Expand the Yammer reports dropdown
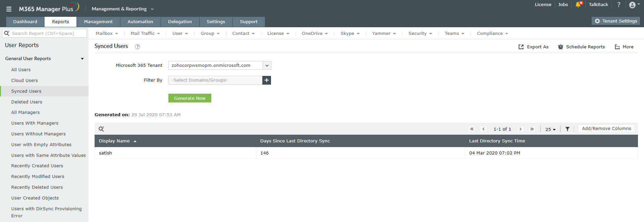The height and width of the screenshot is (222, 644). click(x=384, y=34)
